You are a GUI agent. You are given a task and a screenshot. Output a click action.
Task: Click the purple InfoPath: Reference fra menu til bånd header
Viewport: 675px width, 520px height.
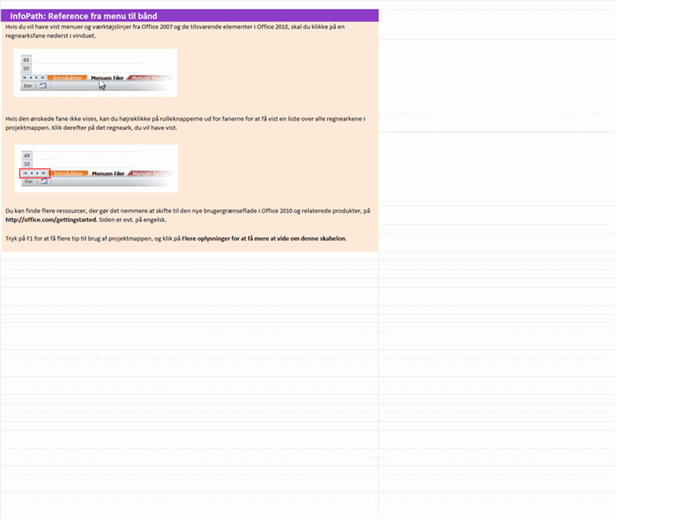click(190, 16)
